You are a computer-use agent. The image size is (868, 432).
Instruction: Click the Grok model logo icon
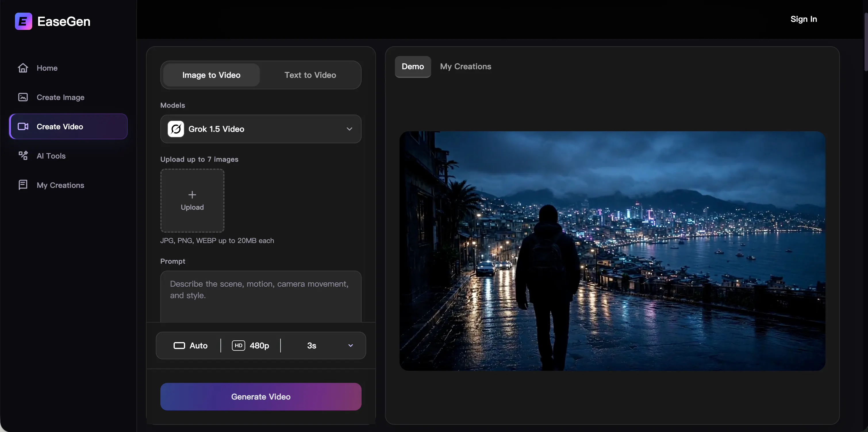coord(176,129)
